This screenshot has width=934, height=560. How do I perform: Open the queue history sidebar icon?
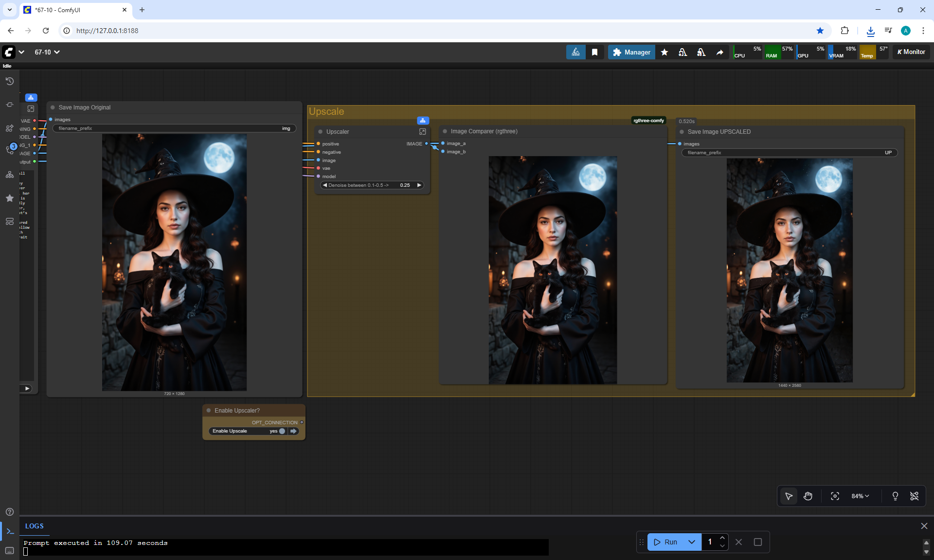pyautogui.click(x=9, y=81)
